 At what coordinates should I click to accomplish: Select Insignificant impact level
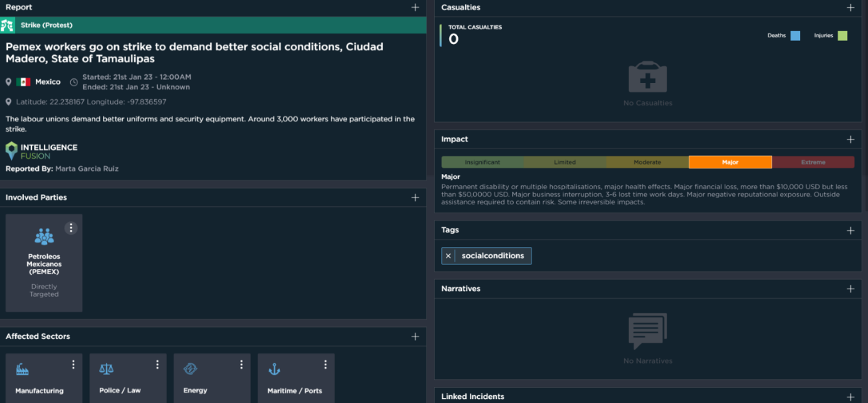coord(483,162)
